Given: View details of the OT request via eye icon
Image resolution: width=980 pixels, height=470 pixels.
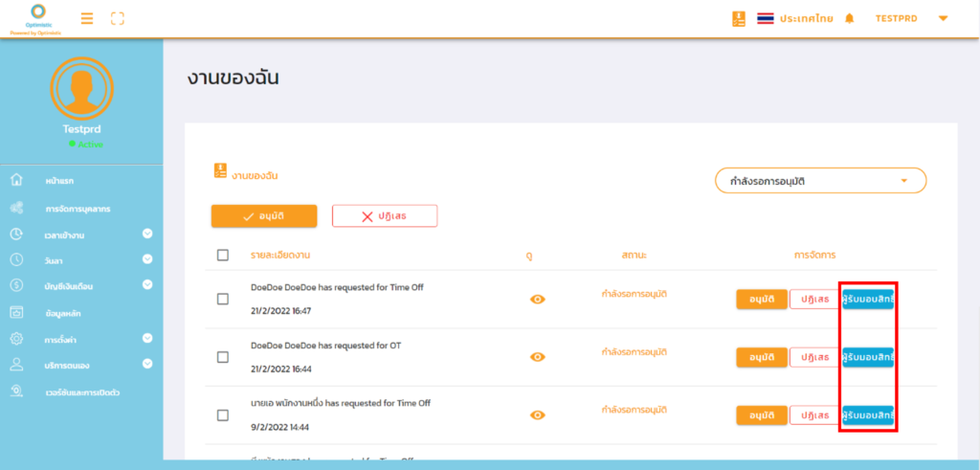Looking at the screenshot, I should [x=538, y=357].
